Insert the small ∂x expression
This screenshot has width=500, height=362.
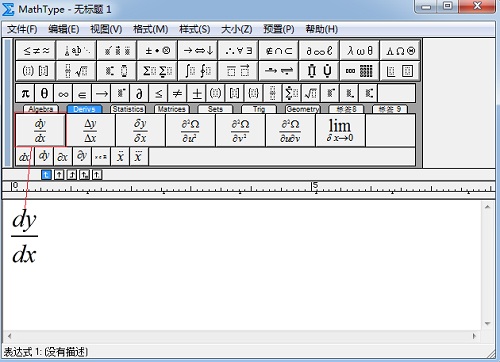pyautogui.click(x=63, y=156)
